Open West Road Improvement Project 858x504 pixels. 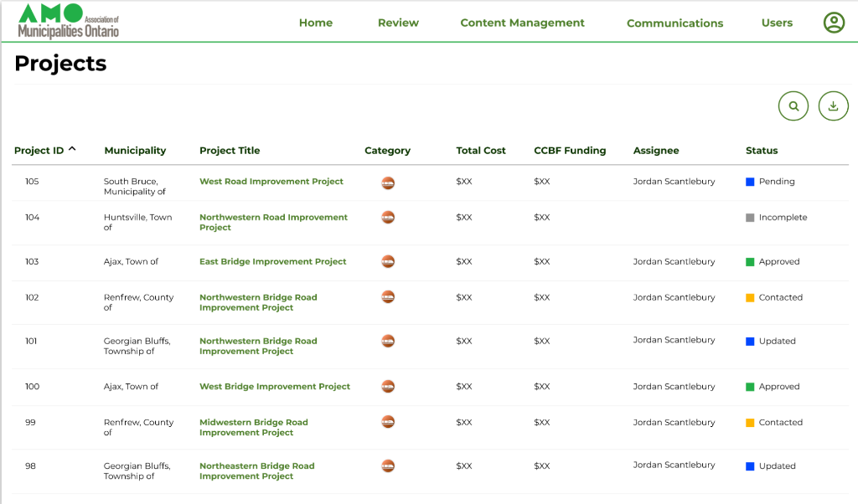point(271,181)
